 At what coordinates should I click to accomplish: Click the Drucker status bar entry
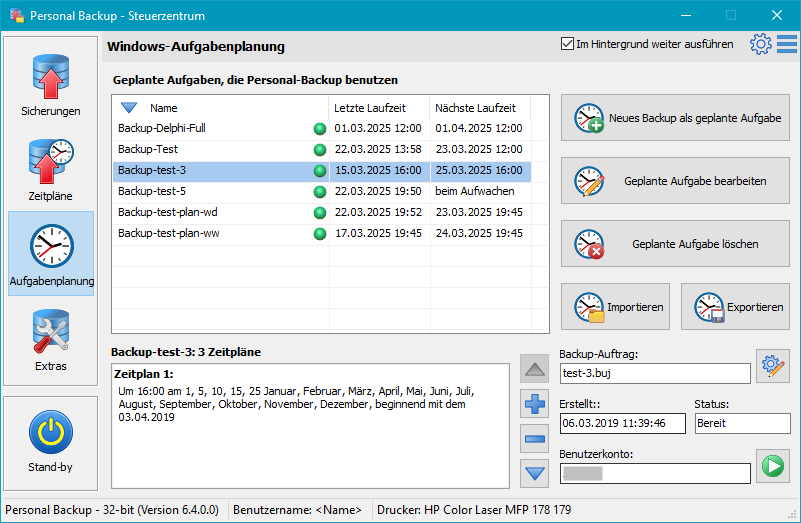pyautogui.click(x=474, y=510)
